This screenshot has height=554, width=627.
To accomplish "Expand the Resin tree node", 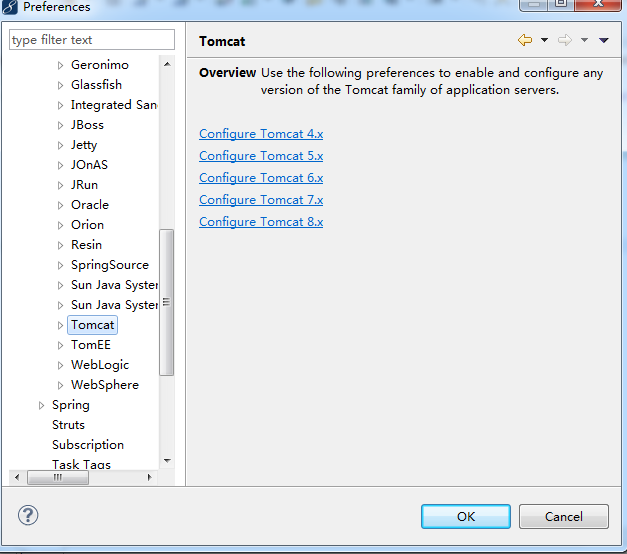I will [60, 245].
